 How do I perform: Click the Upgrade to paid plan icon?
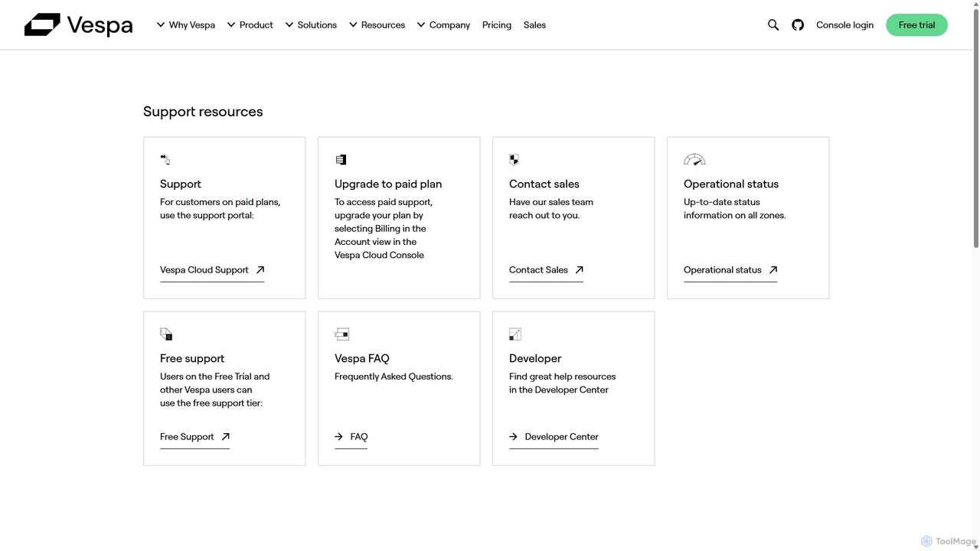(x=341, y=159)
